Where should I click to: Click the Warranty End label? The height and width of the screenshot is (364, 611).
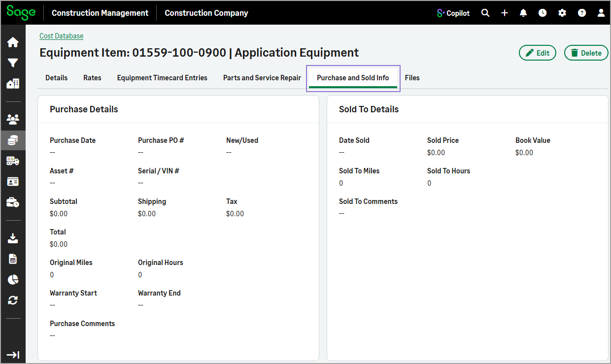point(159,293)
